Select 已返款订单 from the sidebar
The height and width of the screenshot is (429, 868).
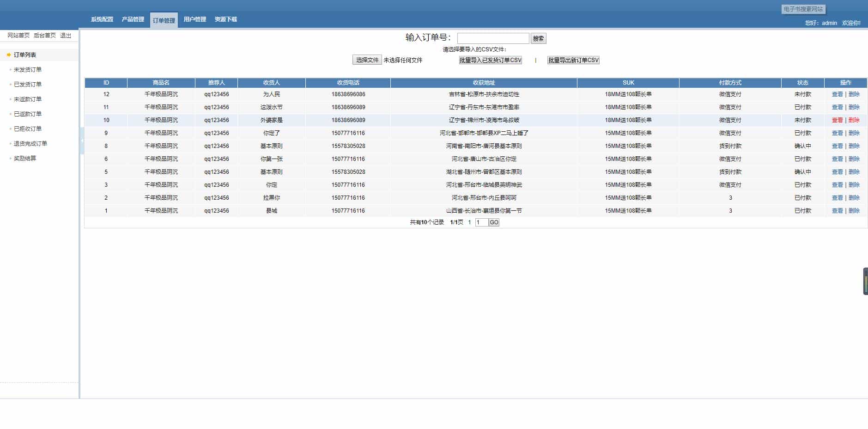coord(28,114)
